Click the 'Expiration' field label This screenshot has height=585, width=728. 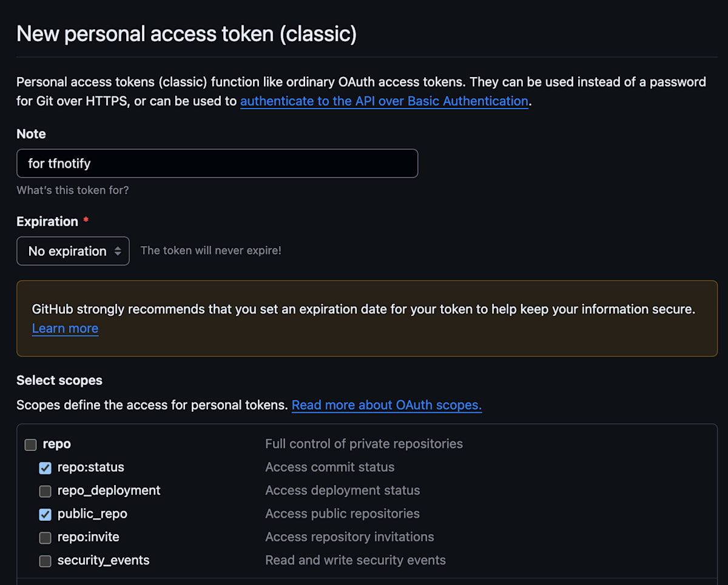pyautogui.click(x=47, y=222)
